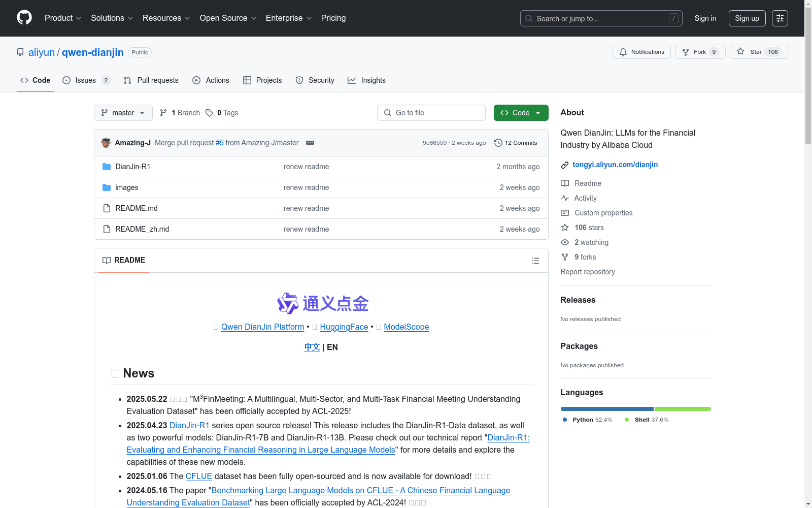This screenshot has height=508, width=812.
Task: Open the ModelScope link
Action: tap(407, 327)
